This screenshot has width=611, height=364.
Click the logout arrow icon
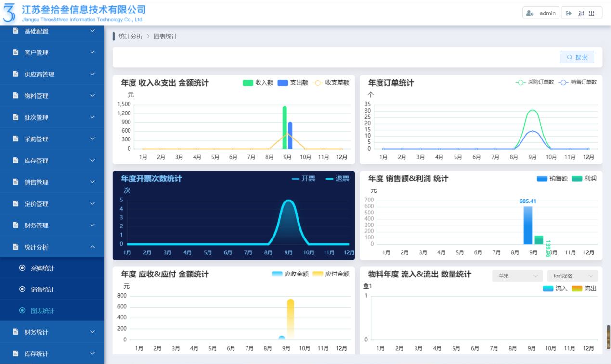[x=569, y=13]
